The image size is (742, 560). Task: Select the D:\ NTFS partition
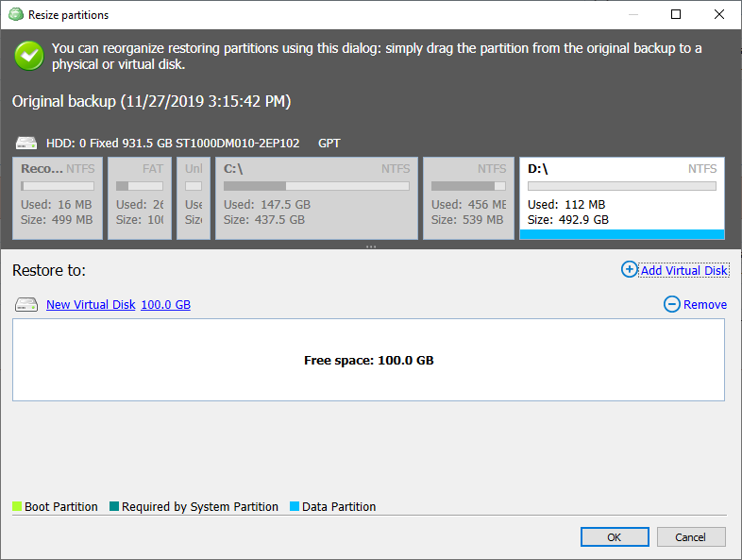click(621, 198)
